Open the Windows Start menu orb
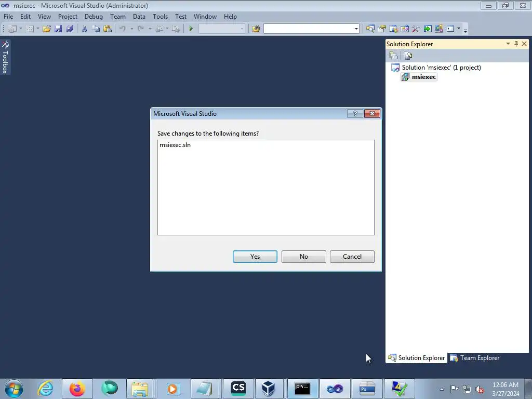The width and height of the screenshot is (532, 399). pos(14,389)
